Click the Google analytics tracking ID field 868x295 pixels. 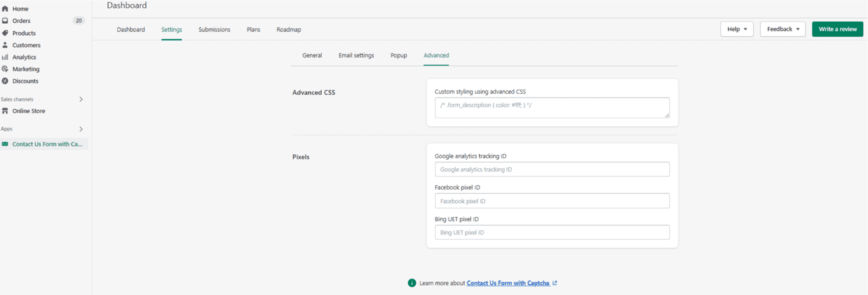coord(552,169)
